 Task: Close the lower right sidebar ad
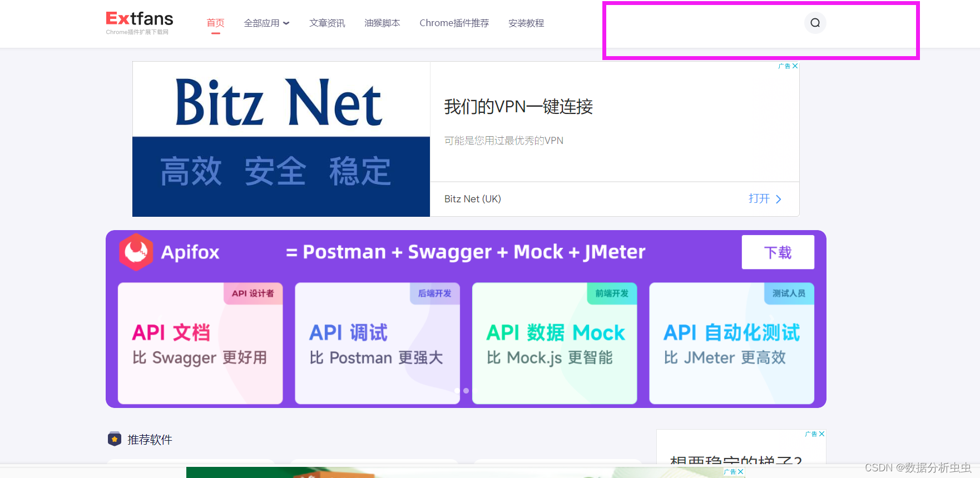coord(822,434)
